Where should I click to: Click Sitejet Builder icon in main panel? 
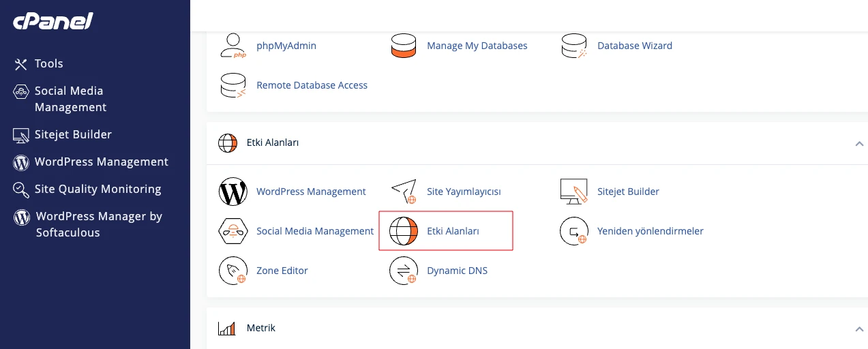pyautogui.click(x=574, y=192)
